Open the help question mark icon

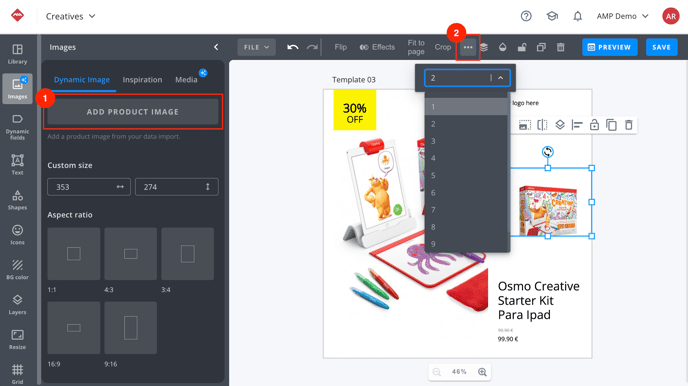point(526,16)
